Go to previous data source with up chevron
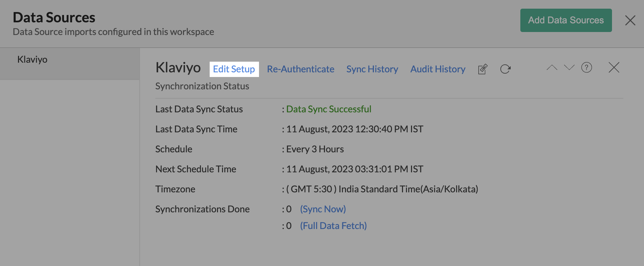This screenshot has width=644, height=266. click(x=552, y=68)
